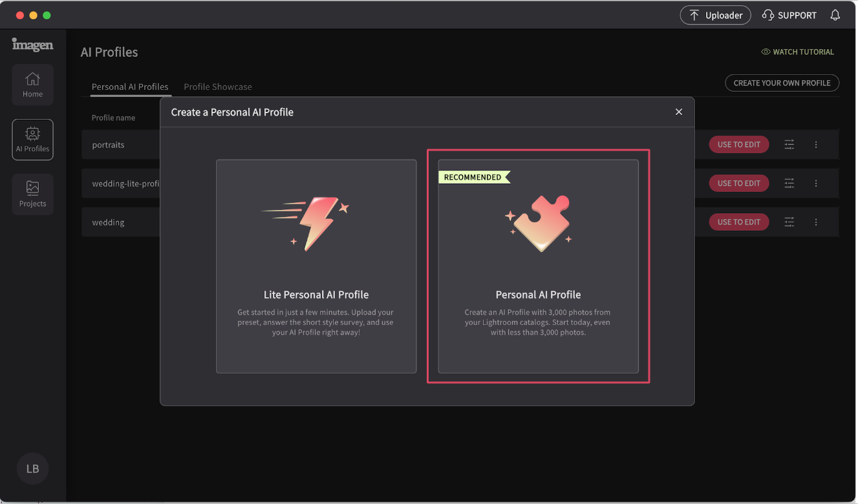The height and width of the screenshot is (504, 858).
Task: Switch to the Profile Showcase tab
Action: [218, 87]
